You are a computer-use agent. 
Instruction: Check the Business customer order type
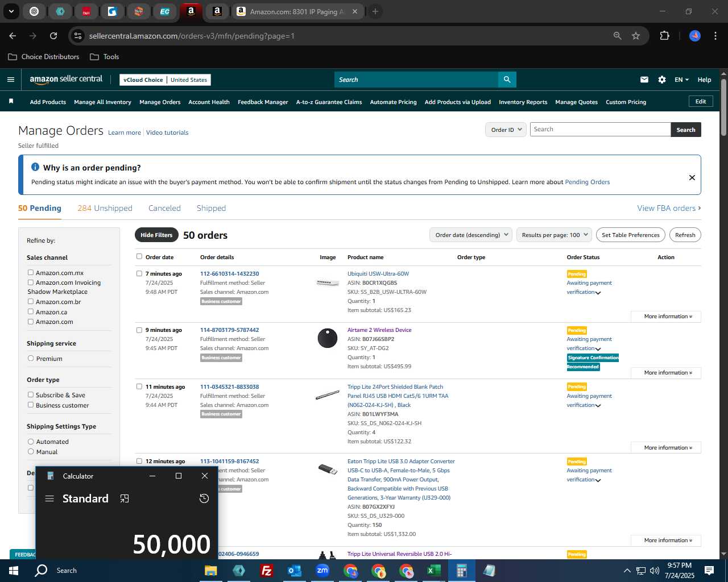pyautogui.click(x=31, y=405)
